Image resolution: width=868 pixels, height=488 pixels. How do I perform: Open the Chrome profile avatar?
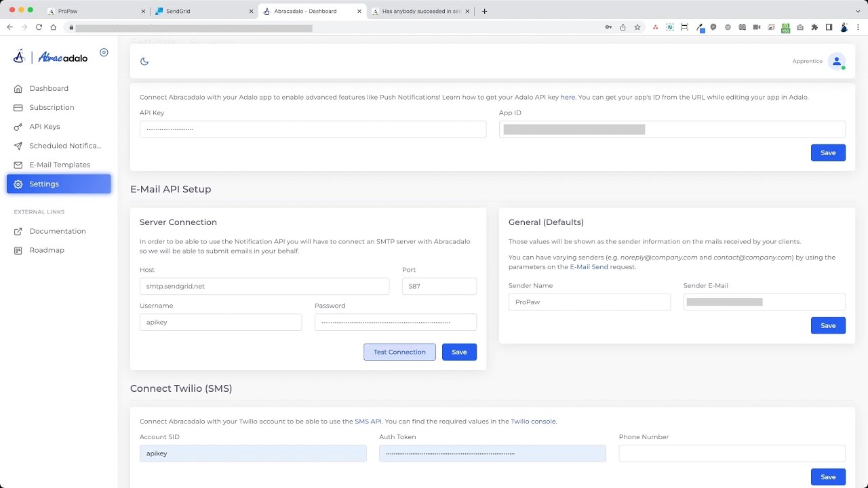[x=844, y=27]
